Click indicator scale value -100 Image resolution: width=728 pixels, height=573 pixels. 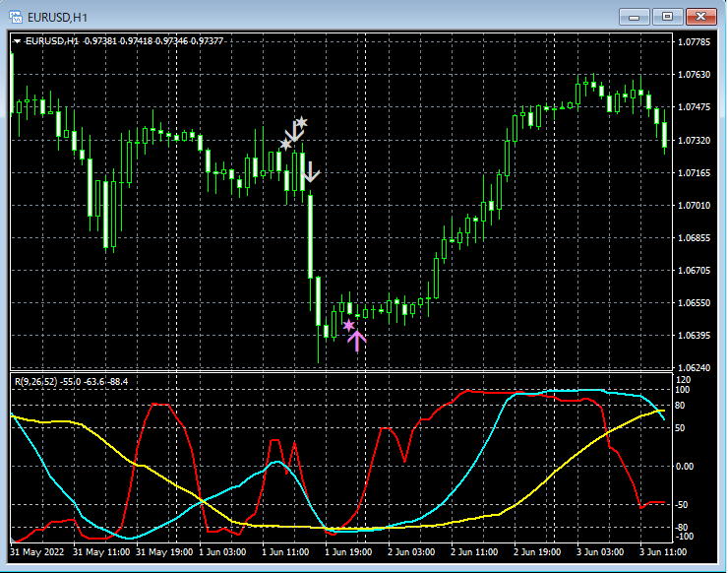[x=684, y=537]
